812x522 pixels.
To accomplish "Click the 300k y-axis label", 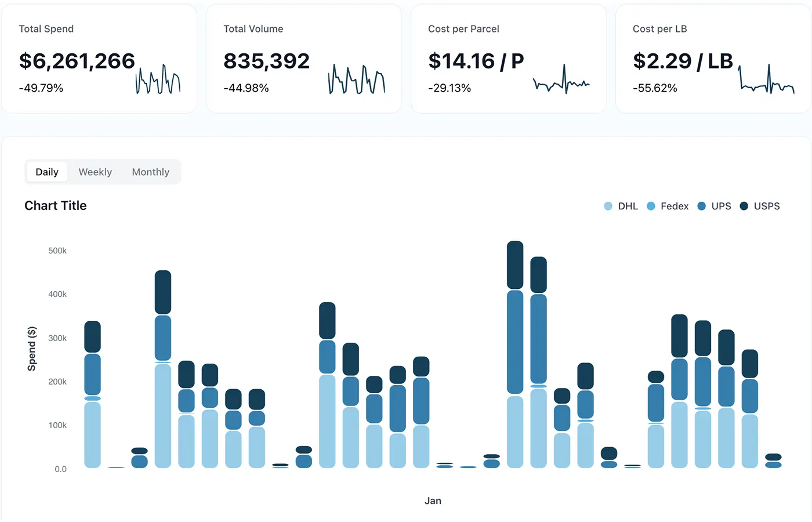I will tap(57, 338).
